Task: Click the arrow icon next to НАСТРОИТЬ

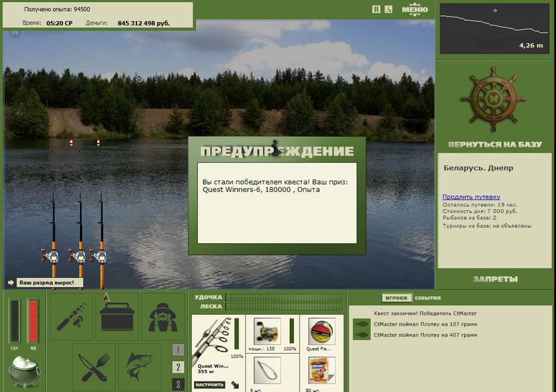Action: 235,384
